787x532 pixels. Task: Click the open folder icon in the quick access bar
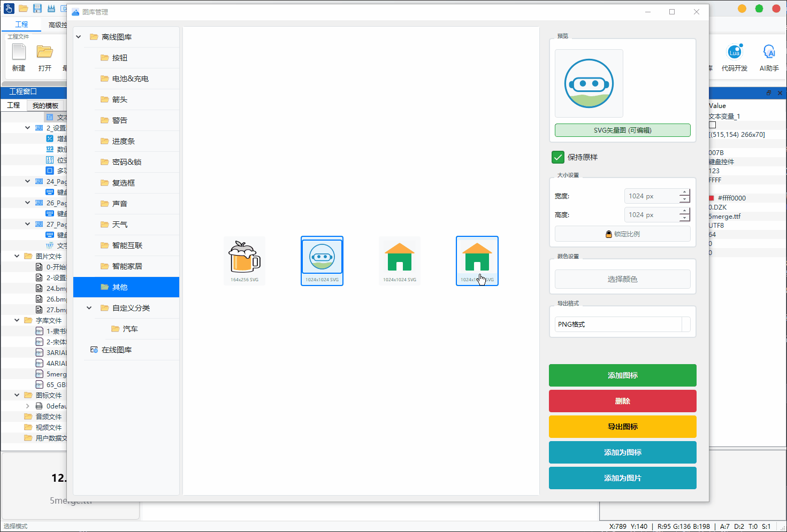click(24, 9)
